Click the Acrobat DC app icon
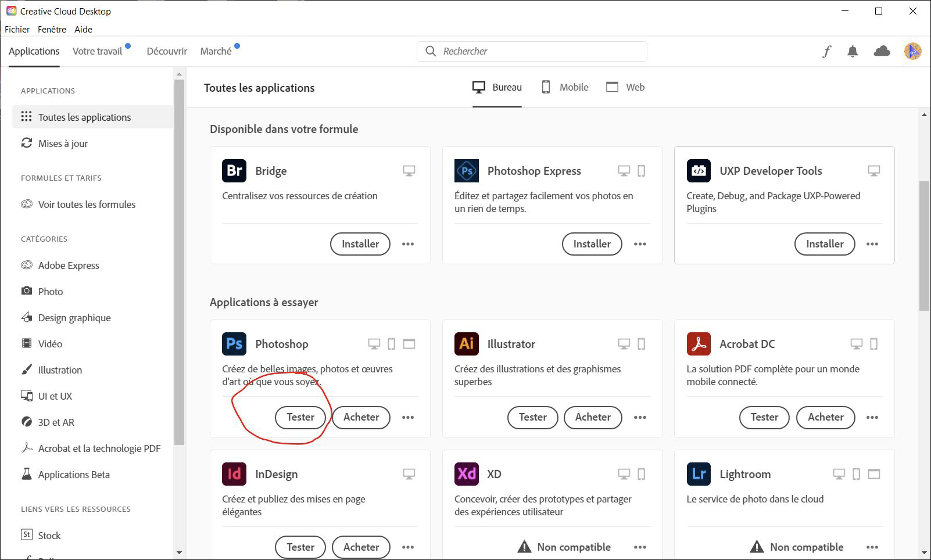This screenshot has width=931, height=560. pyautogui.click(x=699, y=344)
